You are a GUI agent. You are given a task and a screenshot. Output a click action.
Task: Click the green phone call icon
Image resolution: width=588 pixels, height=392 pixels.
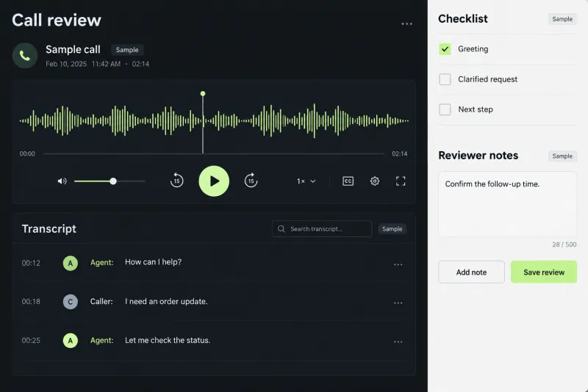[25, 55]
